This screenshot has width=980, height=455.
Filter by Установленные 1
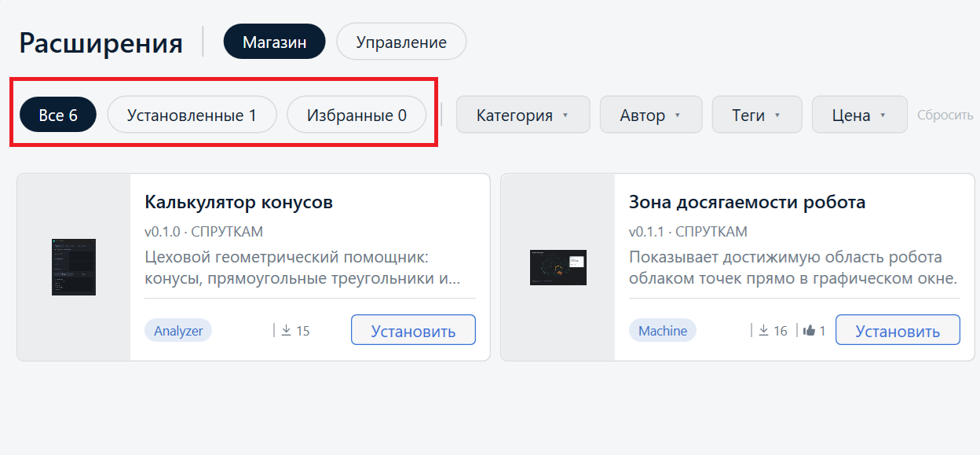pos(192,115)
